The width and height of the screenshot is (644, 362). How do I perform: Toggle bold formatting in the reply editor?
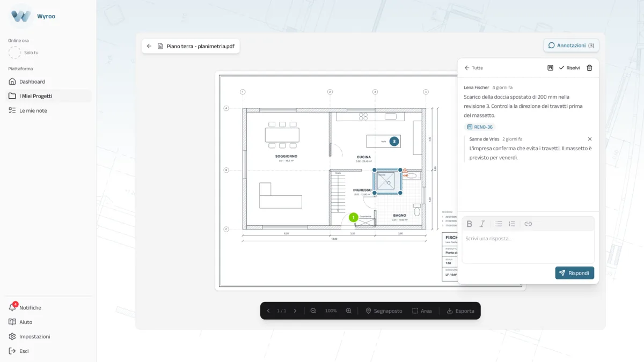tap(469, 224)
